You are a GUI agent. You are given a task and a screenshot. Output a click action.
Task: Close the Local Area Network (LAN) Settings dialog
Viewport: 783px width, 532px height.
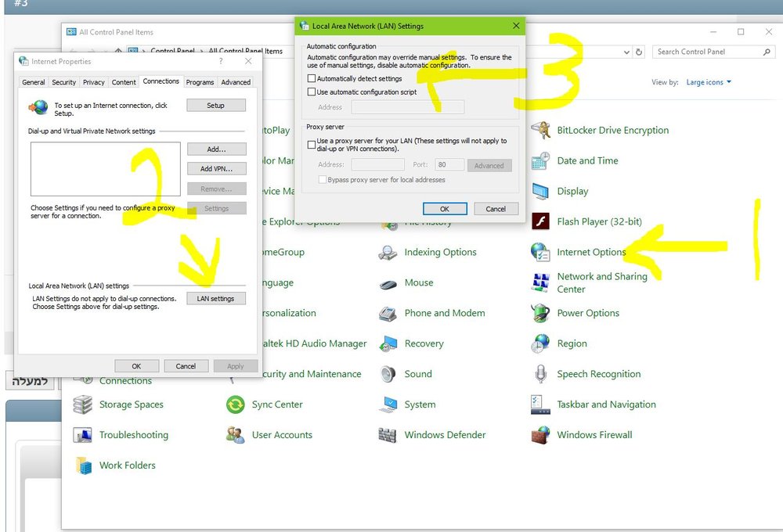(x=516, y=26)
